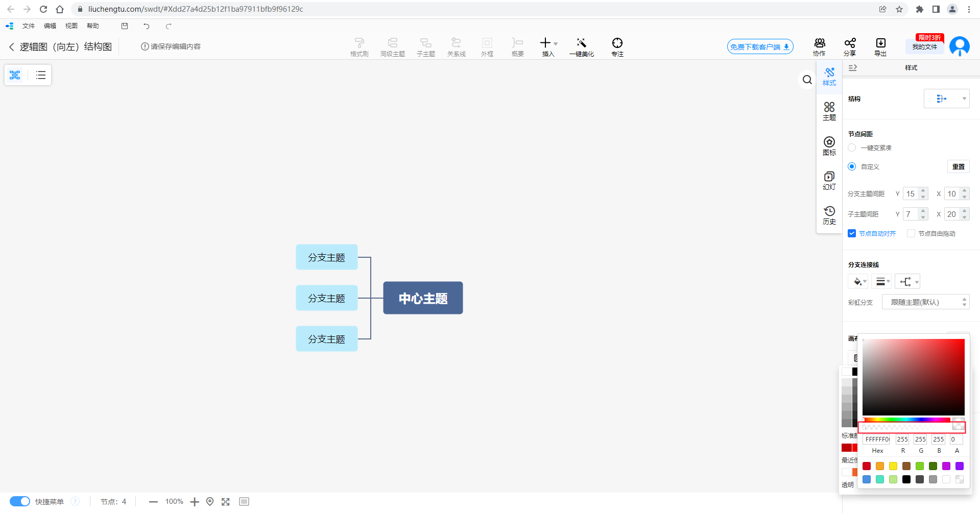980x513 pixels.
Task: Select the 一键变紧凑 radio option
Action: (852, 148)
